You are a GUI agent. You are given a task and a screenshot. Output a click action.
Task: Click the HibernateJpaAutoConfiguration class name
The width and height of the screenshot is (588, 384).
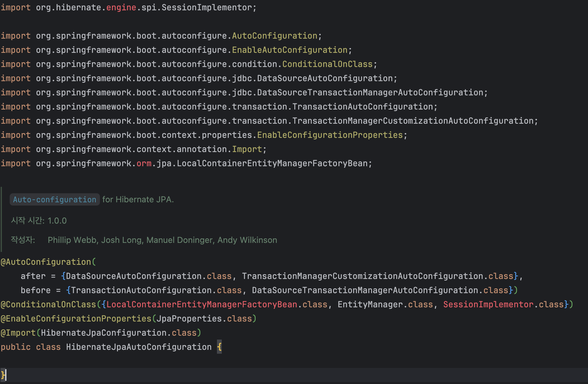(138, 347)
